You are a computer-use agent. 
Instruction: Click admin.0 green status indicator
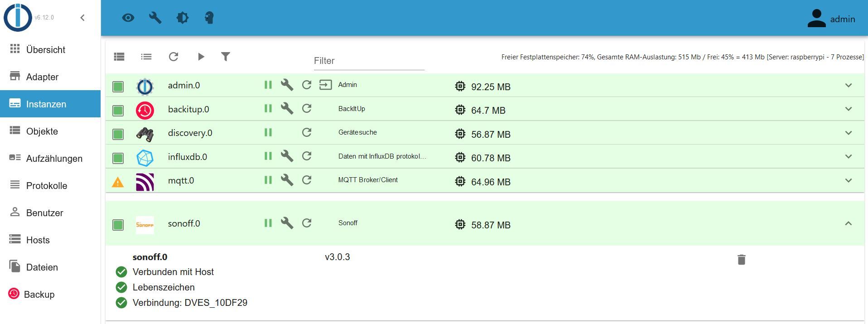(x=118, y=87)
